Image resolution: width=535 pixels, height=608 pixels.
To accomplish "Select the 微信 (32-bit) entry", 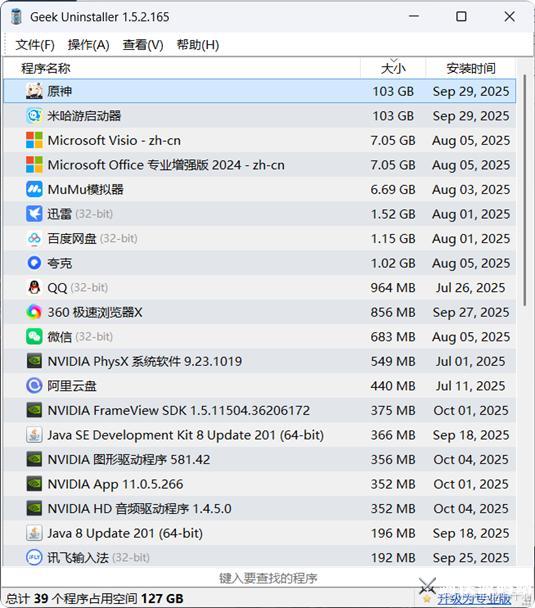I will pyautogui.click(x=80, y=337).
